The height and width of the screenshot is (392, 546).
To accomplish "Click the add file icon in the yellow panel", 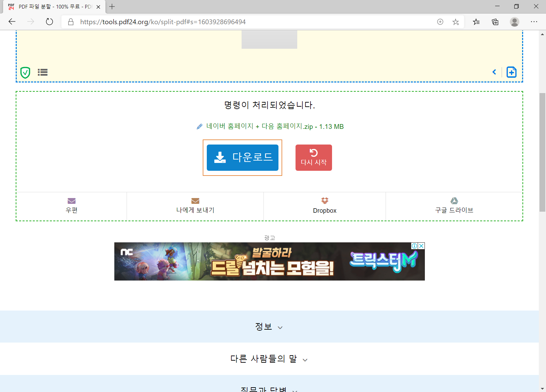I will click(511, 72).
